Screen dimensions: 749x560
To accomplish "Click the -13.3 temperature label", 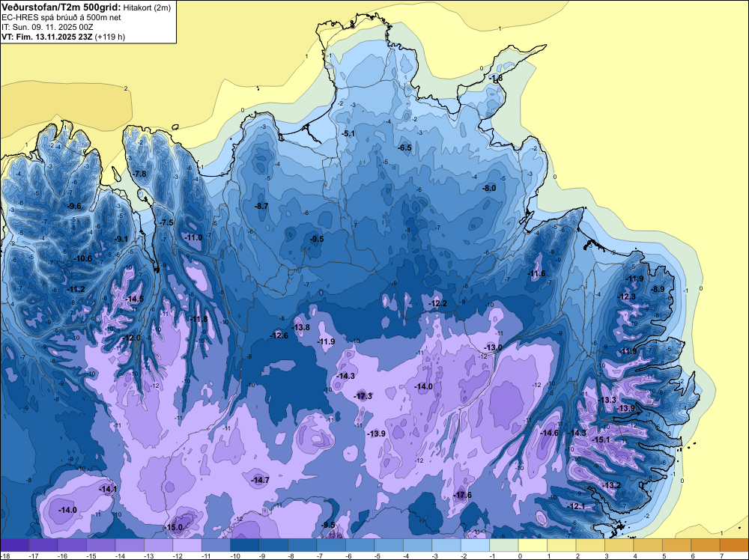I will pyautogui.click(x=607, y=400).
